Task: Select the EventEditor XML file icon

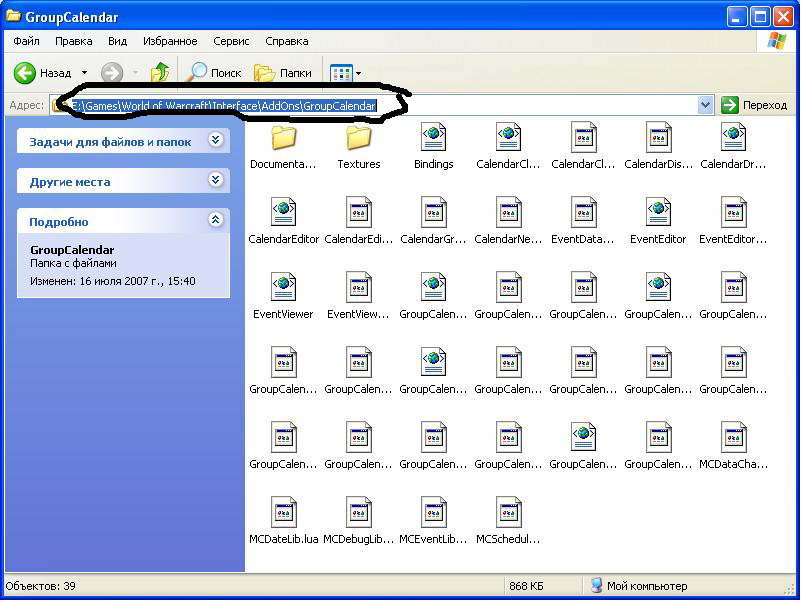Action: pos(658,212)
